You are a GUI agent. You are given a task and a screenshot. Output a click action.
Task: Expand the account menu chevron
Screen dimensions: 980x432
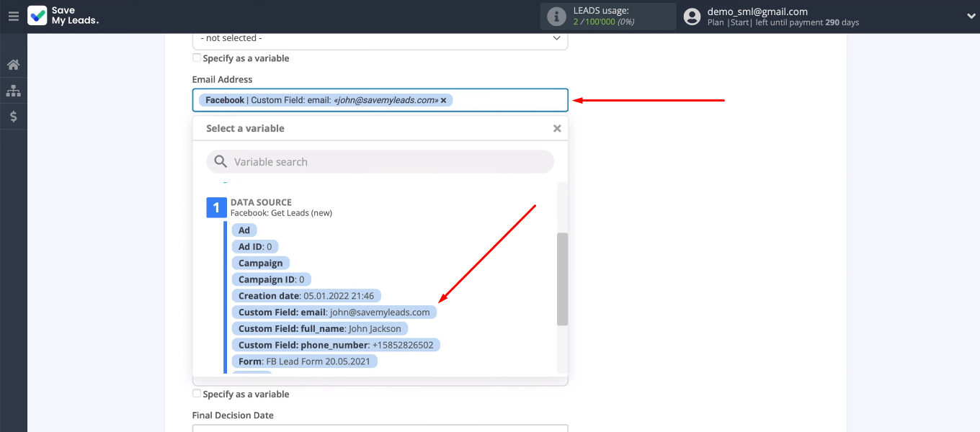(970, 16)
